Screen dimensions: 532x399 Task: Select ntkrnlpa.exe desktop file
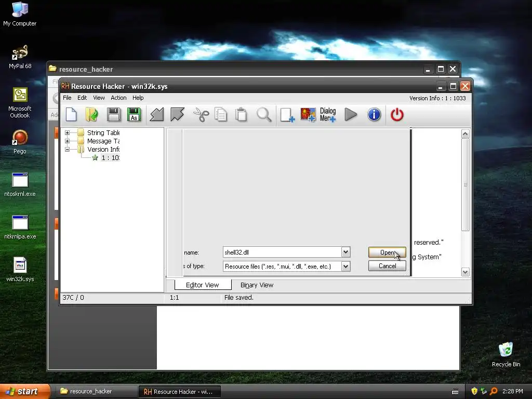coord(20,228)
